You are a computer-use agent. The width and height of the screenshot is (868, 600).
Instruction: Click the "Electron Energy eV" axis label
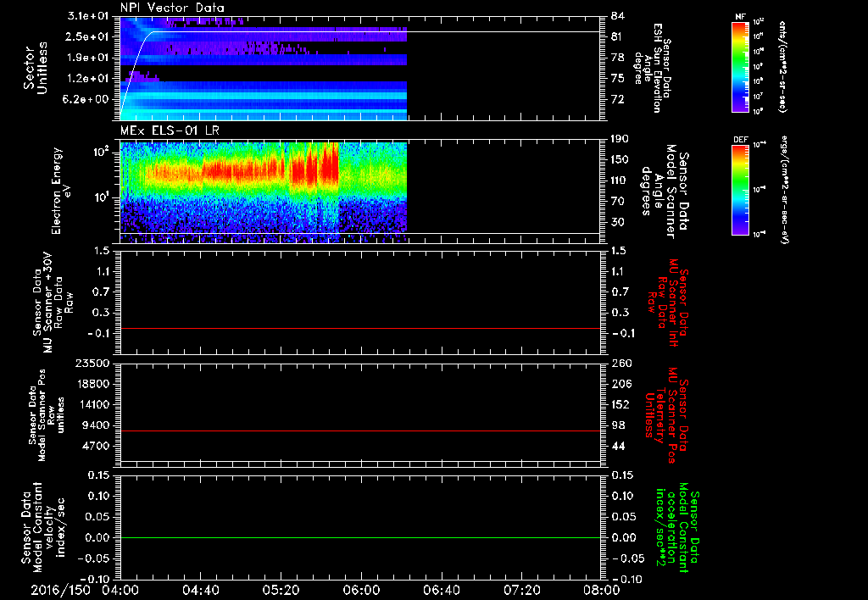[62, 191]
